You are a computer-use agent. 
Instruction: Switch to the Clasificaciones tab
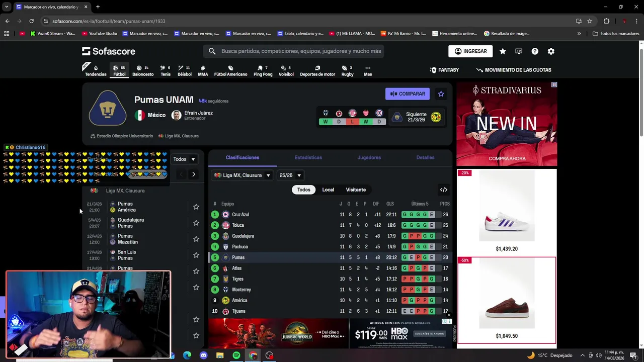coord(243,157)
